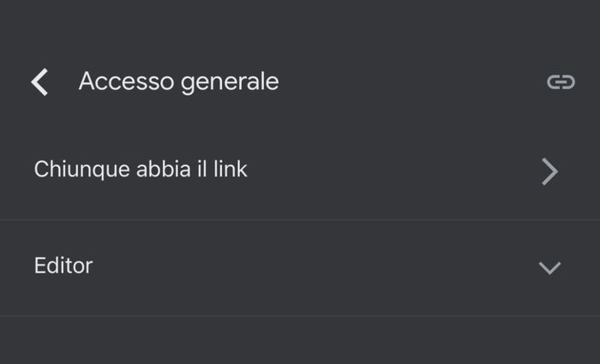
Task: Open the right chevron beside Chiunque abbia il link
Action: 549,171
